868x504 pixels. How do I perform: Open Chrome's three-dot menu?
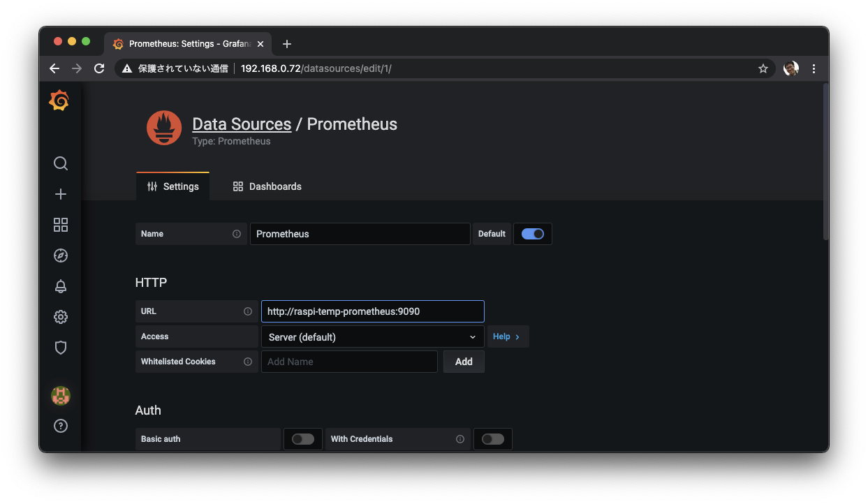814,68
